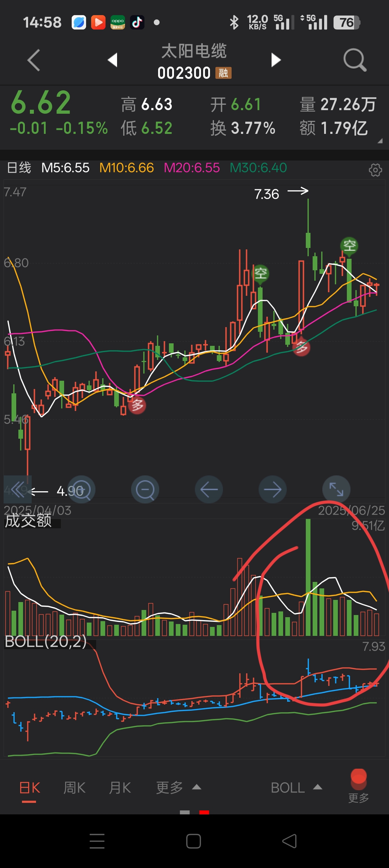This screenshot has height=868, width=389.
Task: Tap the M30:6.40 moving average value
Action: [258, 168]
